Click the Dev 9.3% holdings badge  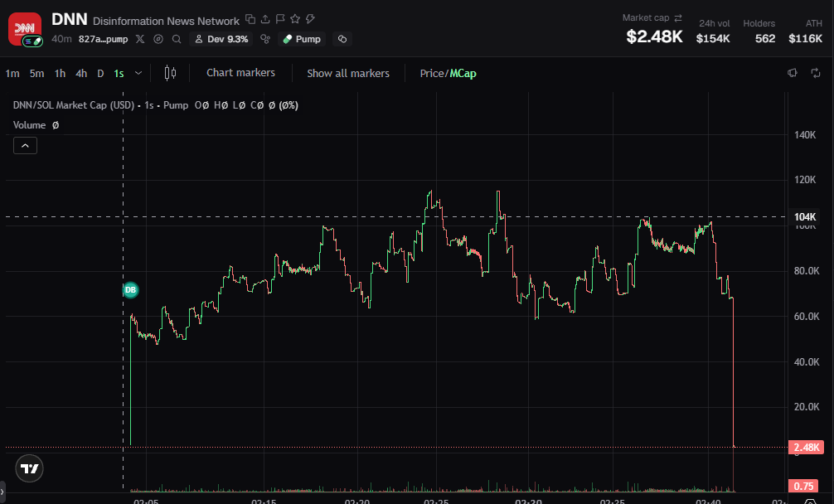pos(221,39)
